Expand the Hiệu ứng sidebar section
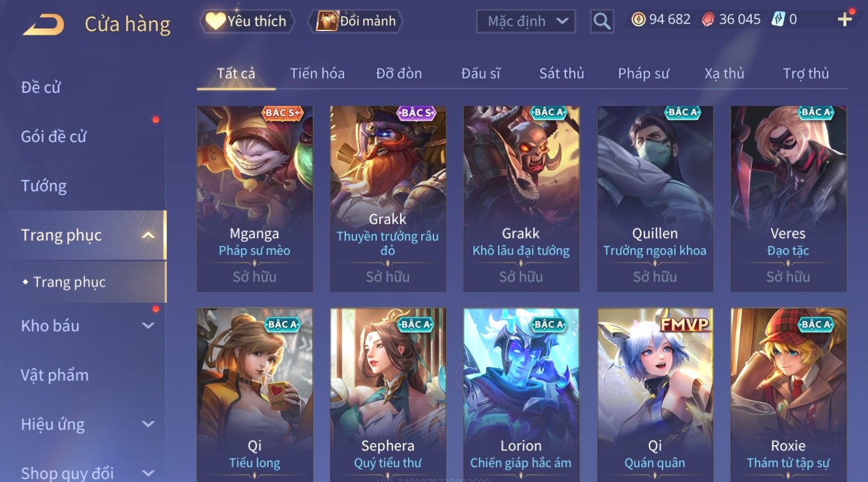 pyautogui.click(x=148, y=424)
